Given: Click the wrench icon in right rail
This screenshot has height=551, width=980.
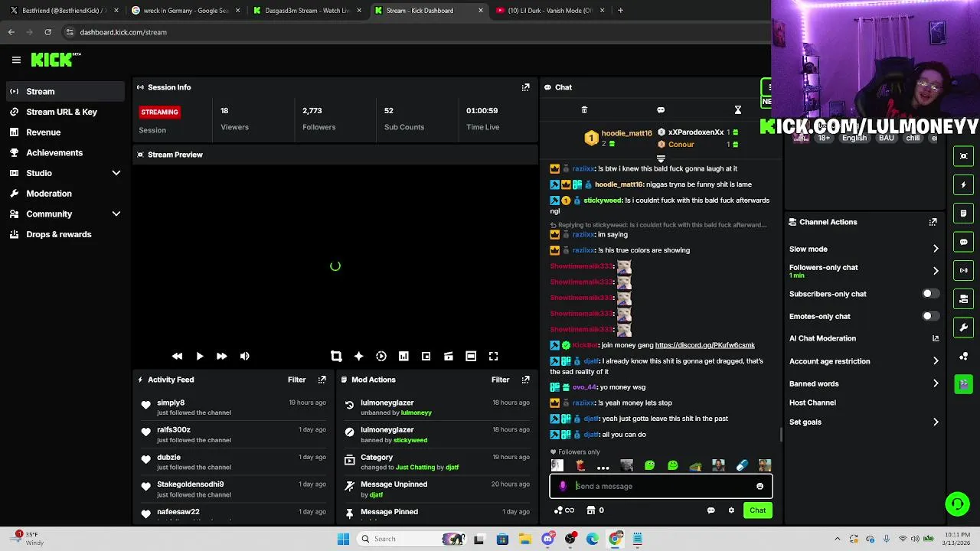Looking at the screenshot, I should click(963, 328).
